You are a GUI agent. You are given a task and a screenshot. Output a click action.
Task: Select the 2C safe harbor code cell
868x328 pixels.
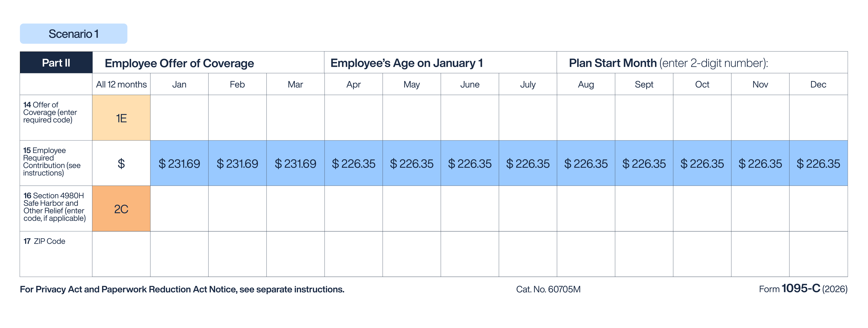pyautogui.click(x=121, y=209)
